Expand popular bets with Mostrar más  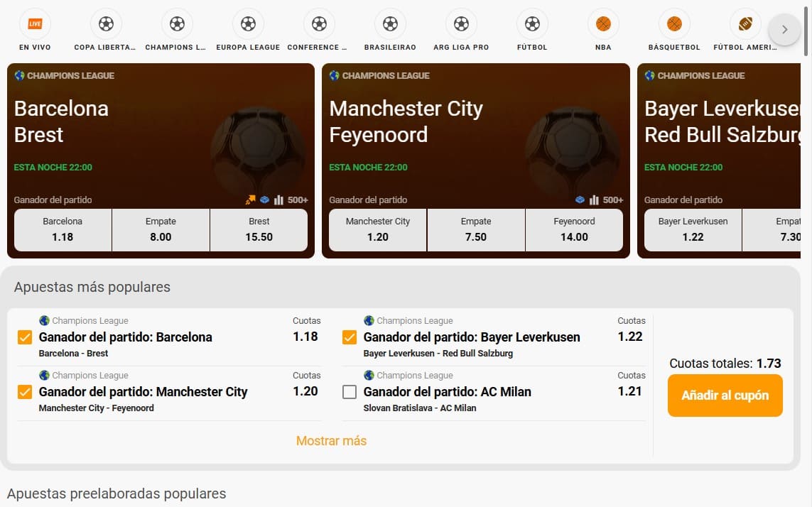click(x=331, y=441)
